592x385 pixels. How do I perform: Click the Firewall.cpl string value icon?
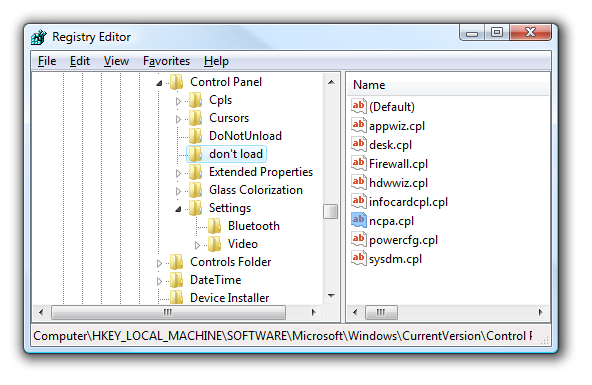click(x=359, y=163)
